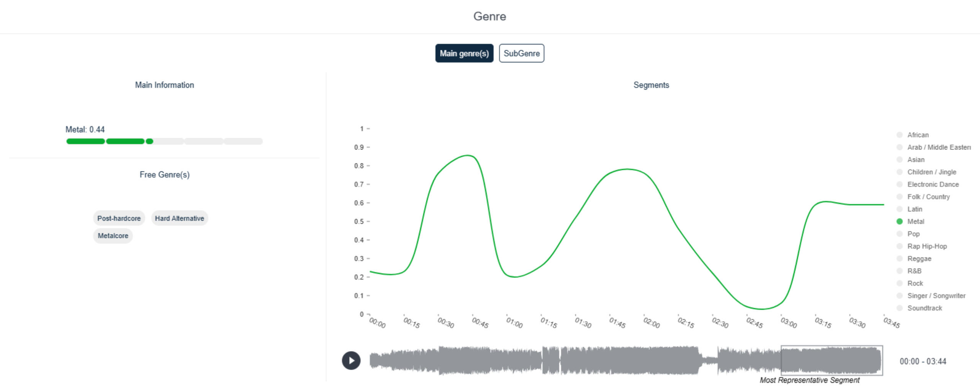Show the Rock genre curve
This screenshot has width=980, height=389.
pos(900,283)
